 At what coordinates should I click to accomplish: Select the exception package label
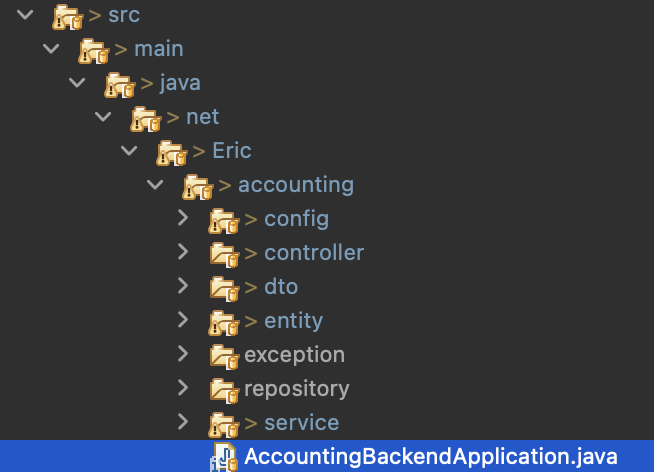(294, 355)
